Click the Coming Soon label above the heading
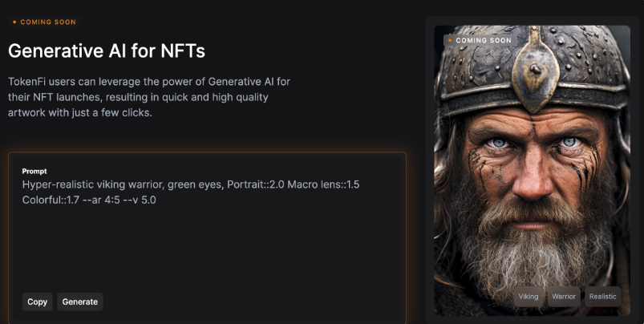Screen dimensions: 644x324 tap(47, 22)
